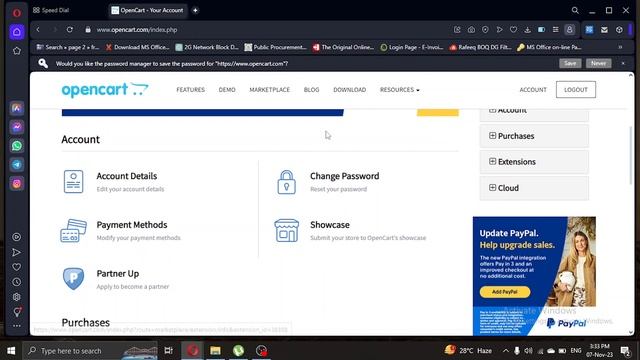
Task: Click the Showcase storefront icon
Action: [x=287, y=231]
